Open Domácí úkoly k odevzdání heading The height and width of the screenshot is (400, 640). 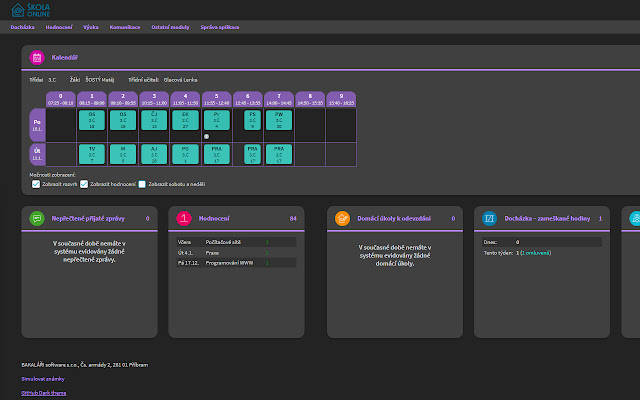pyautogui.click(x=394, y=218)
